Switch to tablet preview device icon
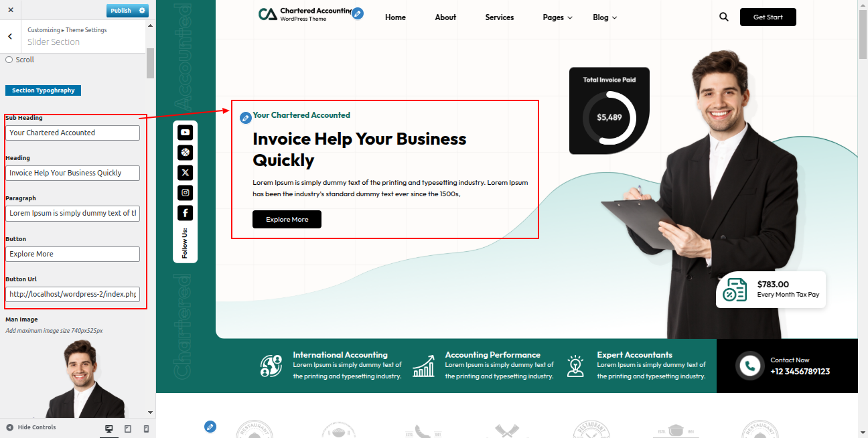The image size is (868, 438). (128, 429)
